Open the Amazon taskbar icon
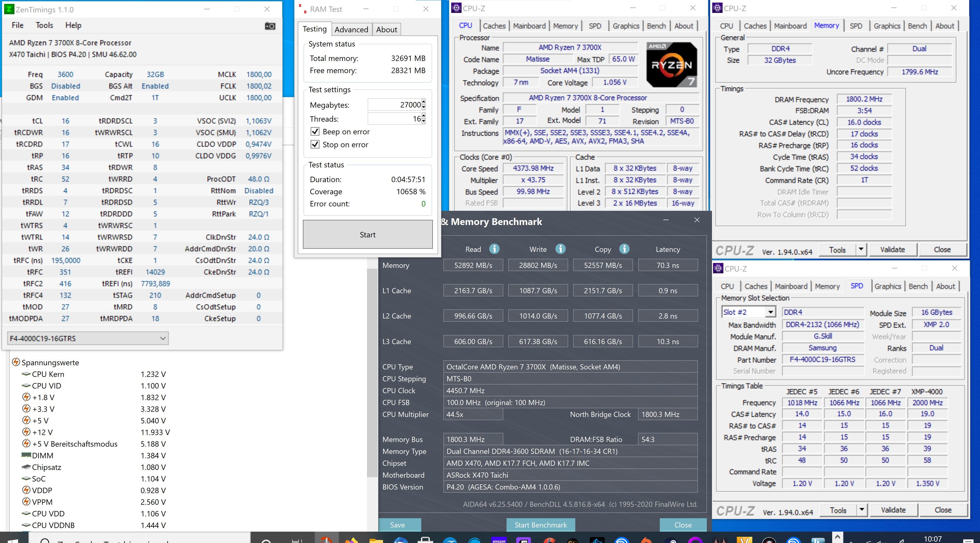 [499, 540]
